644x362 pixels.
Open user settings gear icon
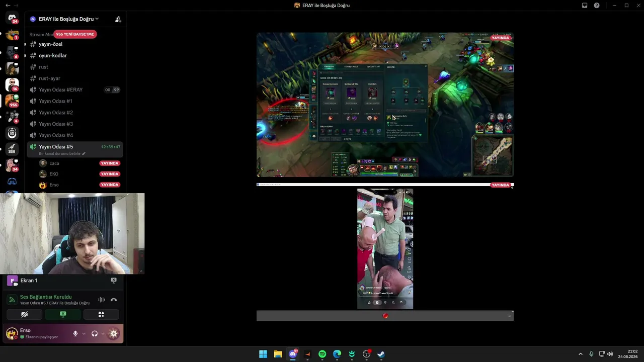(114, 333)
